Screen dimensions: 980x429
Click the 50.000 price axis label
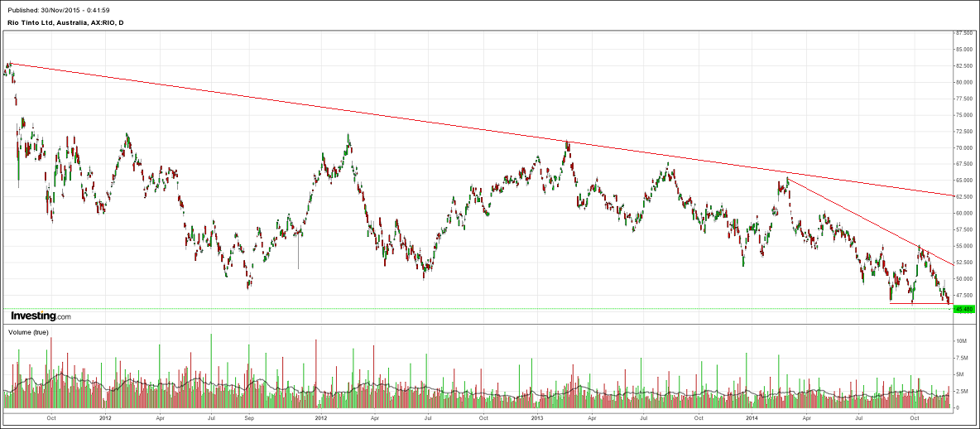click(963, 279)
